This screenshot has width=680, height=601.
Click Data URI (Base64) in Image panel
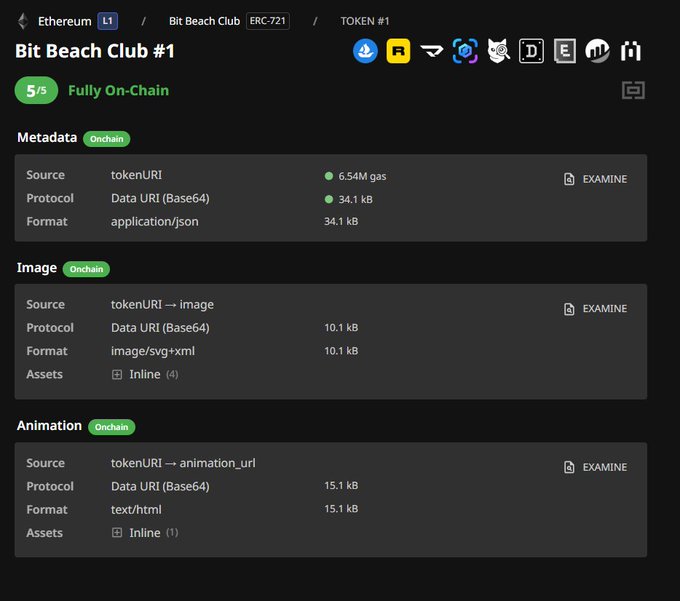[160, 327]
